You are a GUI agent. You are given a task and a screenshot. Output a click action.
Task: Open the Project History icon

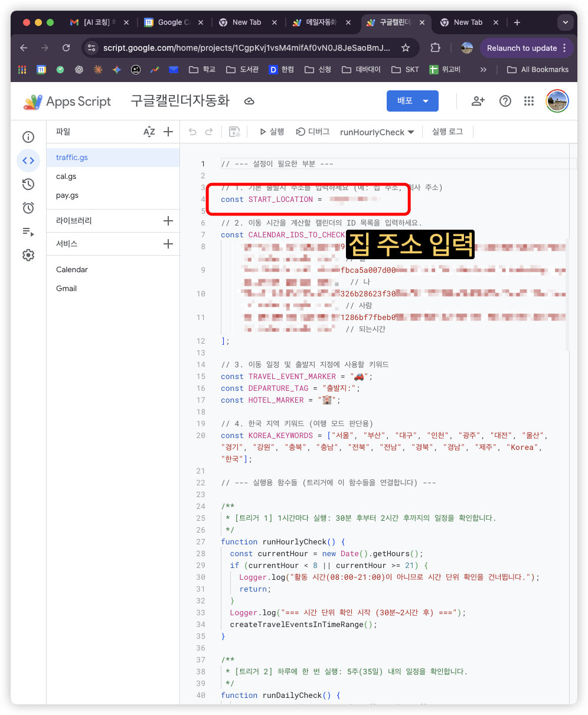28,184
